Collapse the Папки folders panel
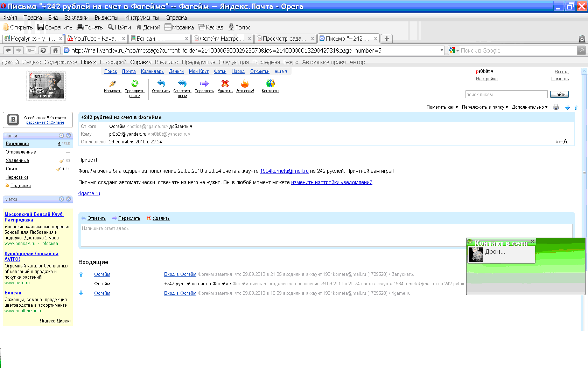 coord(69,136)
